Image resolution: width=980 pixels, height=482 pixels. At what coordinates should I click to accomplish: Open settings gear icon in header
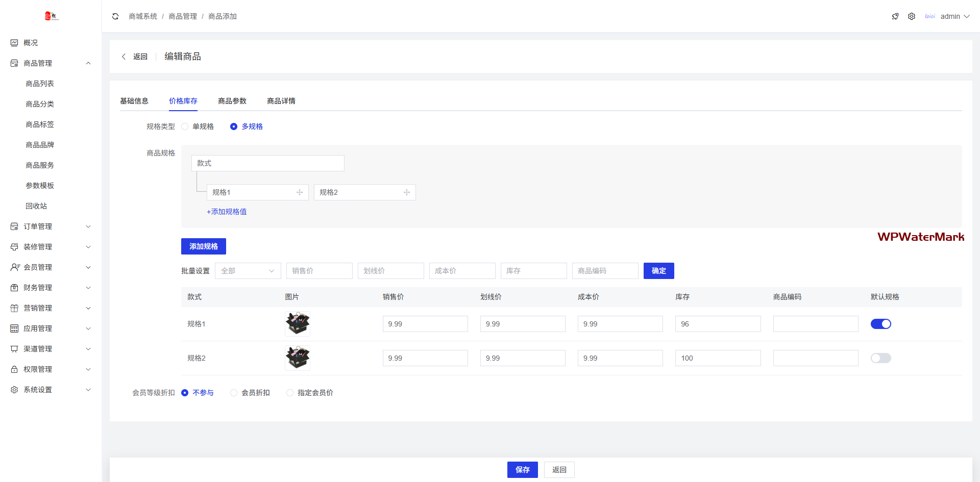[x=912, y=16]
